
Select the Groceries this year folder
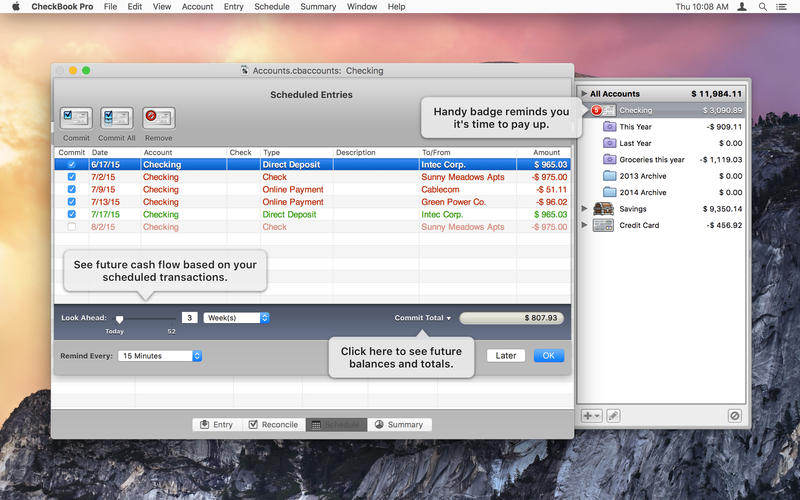click(652, 160)
